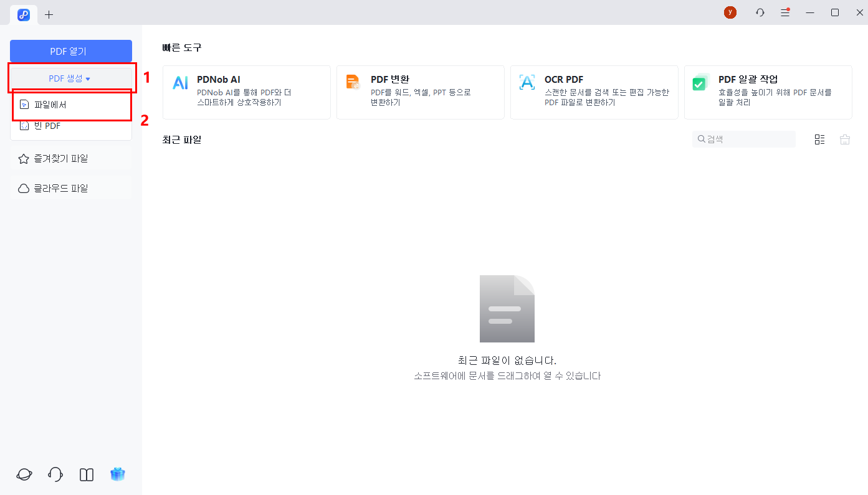Screen dimensions: 868x495
Task: Choose 파일에서 under PDF 생성
Action: pyautogui.click(x=71, y=105)
